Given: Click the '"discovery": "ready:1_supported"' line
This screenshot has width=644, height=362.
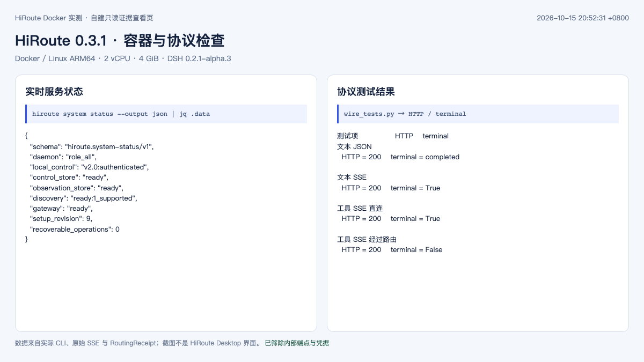Looking at the screenshot, I should tap(84, 198).
